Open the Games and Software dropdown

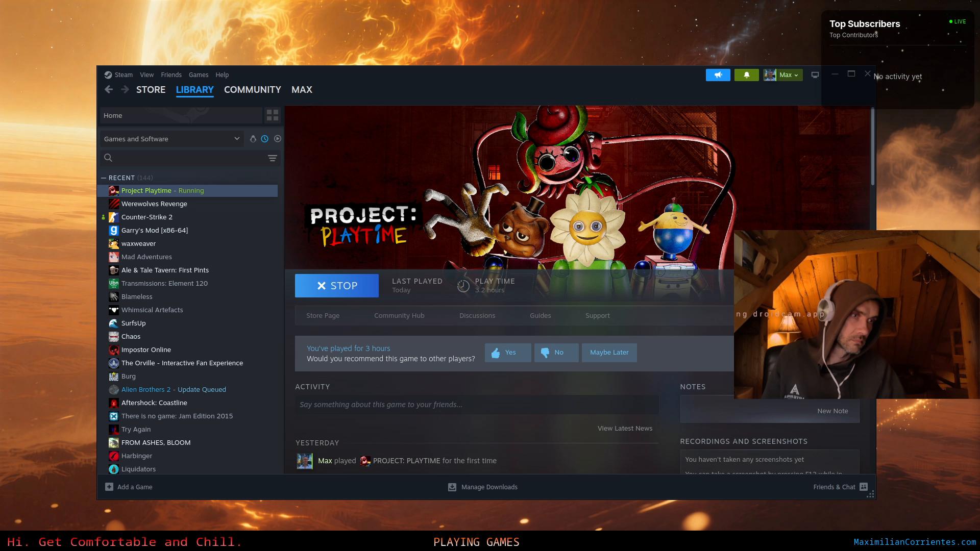171,139
